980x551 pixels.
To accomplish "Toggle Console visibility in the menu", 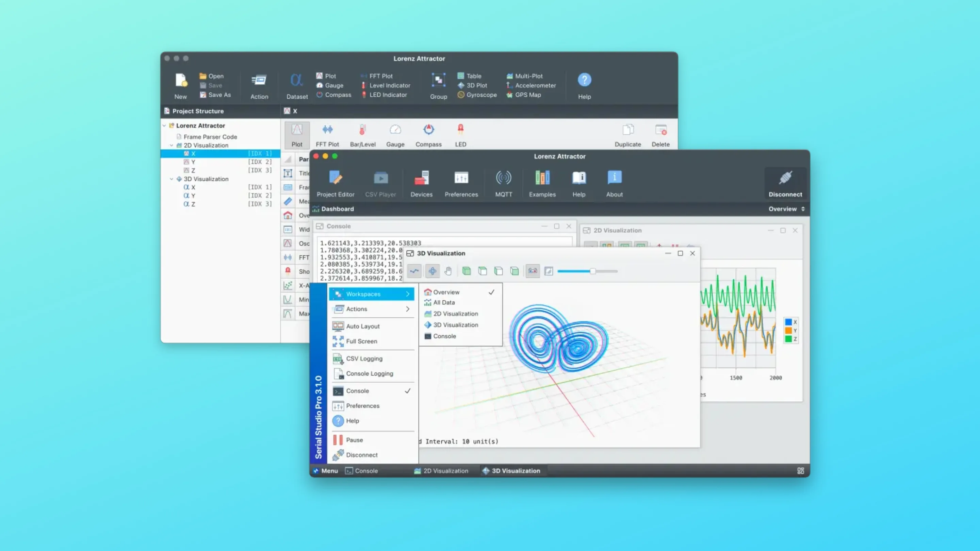I will [372, 390].
